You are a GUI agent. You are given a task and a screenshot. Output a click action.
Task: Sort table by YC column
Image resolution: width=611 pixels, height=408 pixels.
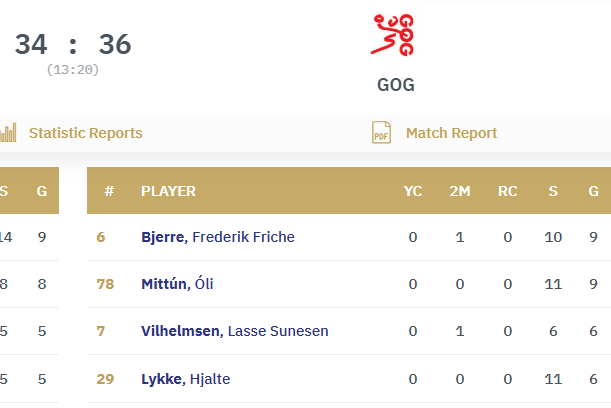[413, 191]
